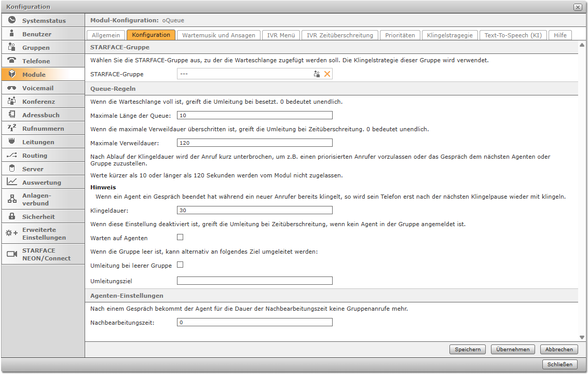Switch to the Wartemusik und Ansagen tab
Viewport: 588px width, 374px height.
coord(218,35)
